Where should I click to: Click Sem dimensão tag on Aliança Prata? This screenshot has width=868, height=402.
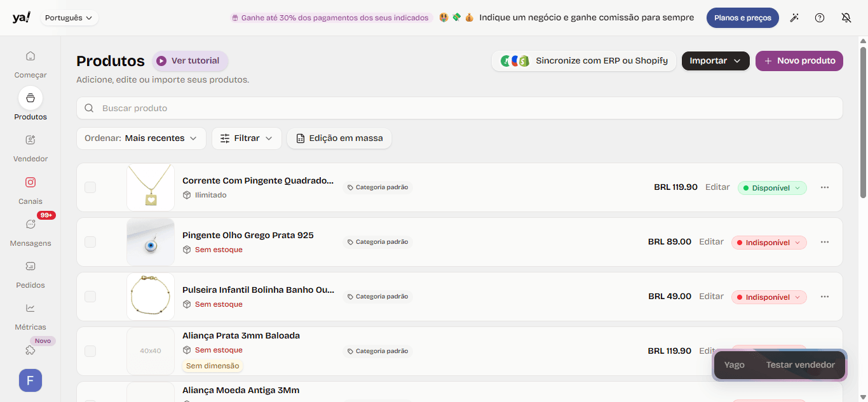coord(213,366)
